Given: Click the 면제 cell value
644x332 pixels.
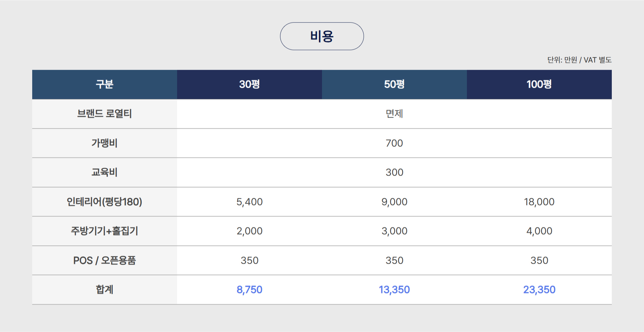Looking at the screenshot, I should [394, 114].
